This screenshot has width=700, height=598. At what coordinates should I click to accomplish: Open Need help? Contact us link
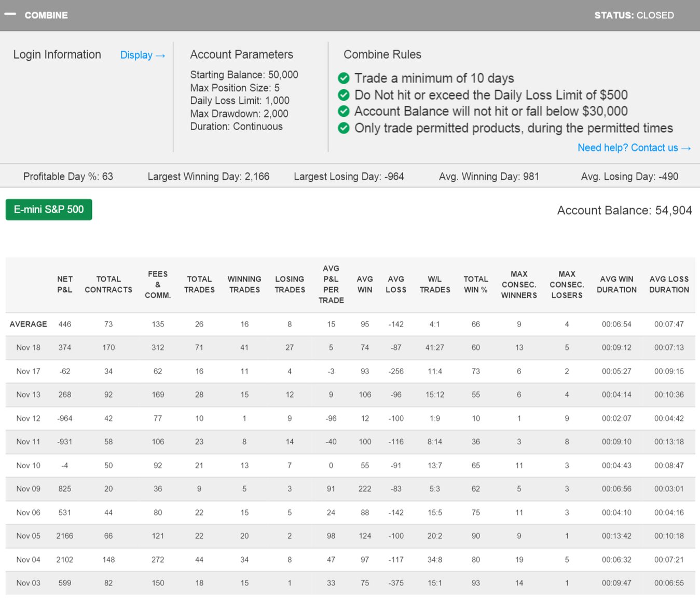tap(634, 148)
